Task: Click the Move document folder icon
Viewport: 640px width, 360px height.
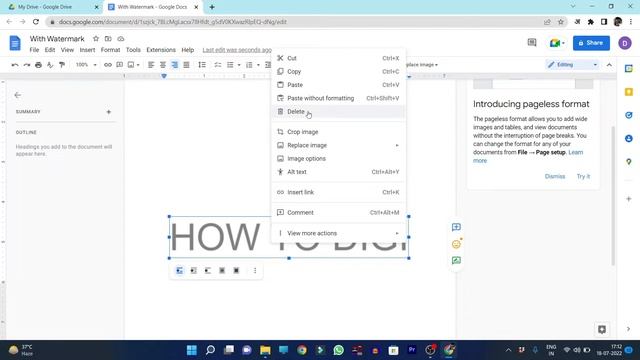Action: pyautogui.click(x=108, y=39)
